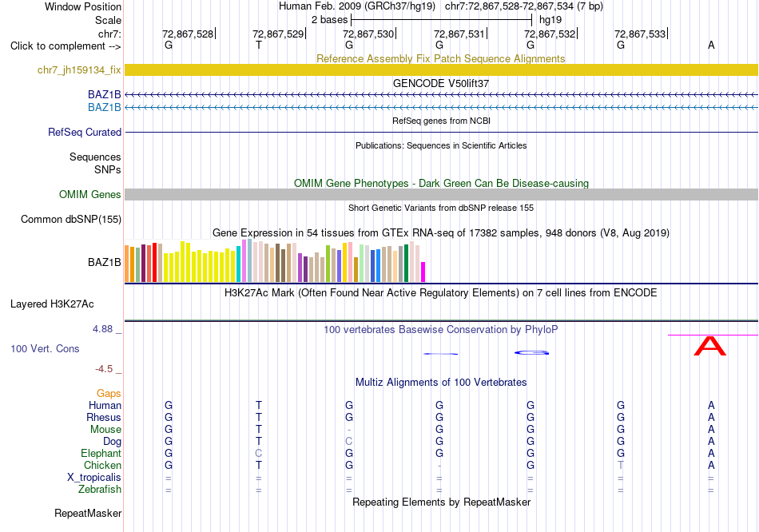
Task: Click 'Click to complement -->' label
Action: (x=66, y=46)
